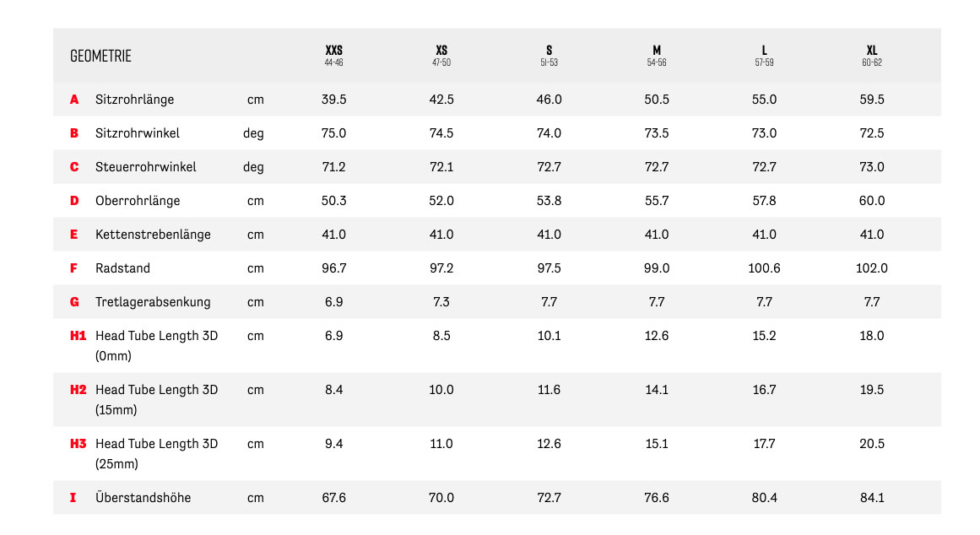980x535 pixels.
Task: Click the Sitzrohrlänge row label
Action: coord(134,100)
